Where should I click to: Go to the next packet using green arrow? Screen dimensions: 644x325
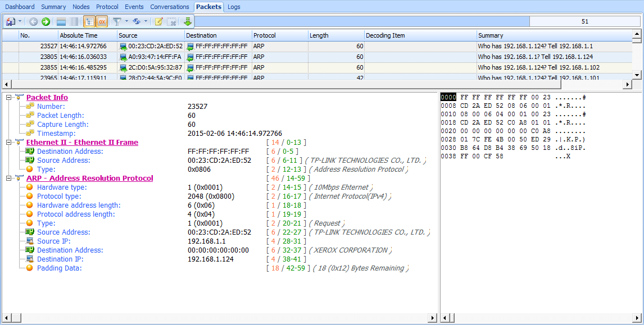46,21
